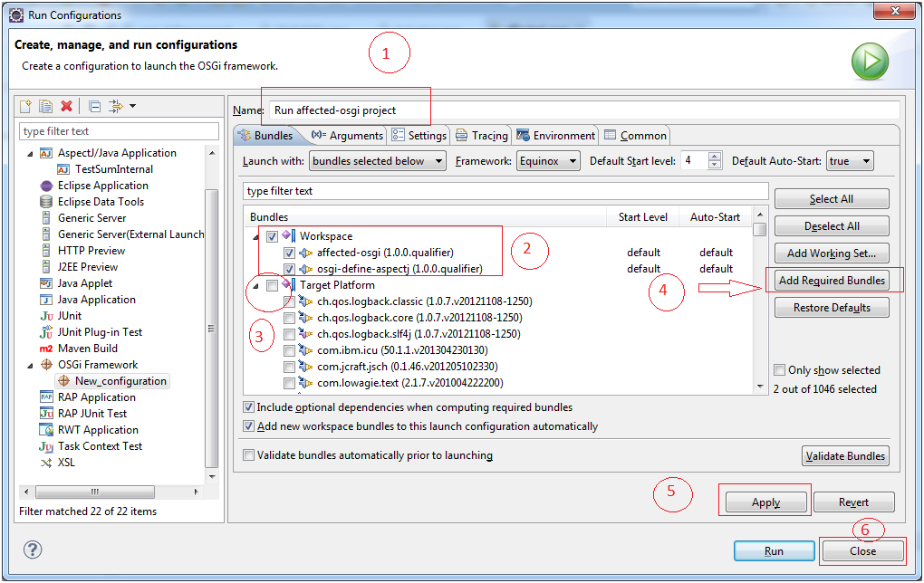
Task: Click the Validate Bundles button
Action: pyautogui.click(x=845, y=455)
